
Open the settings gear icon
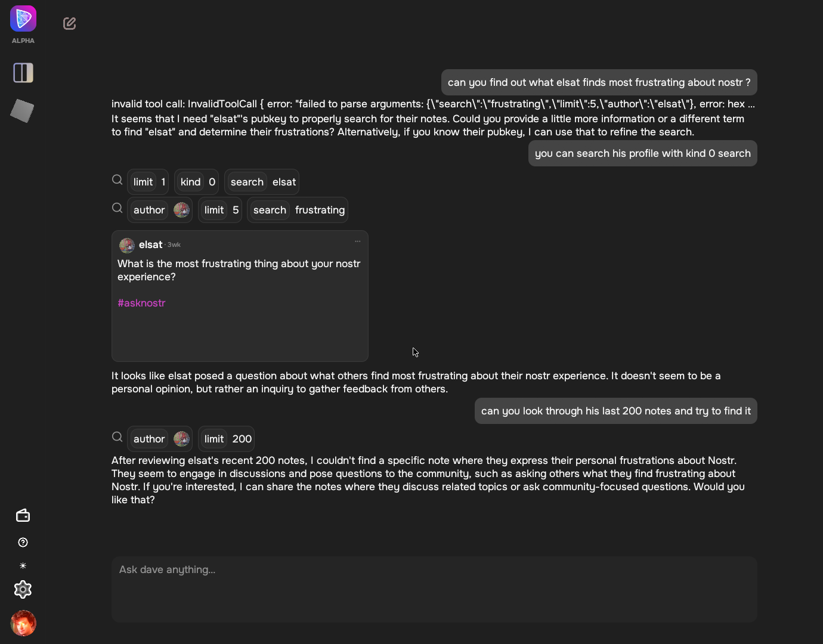pos(23,589)
